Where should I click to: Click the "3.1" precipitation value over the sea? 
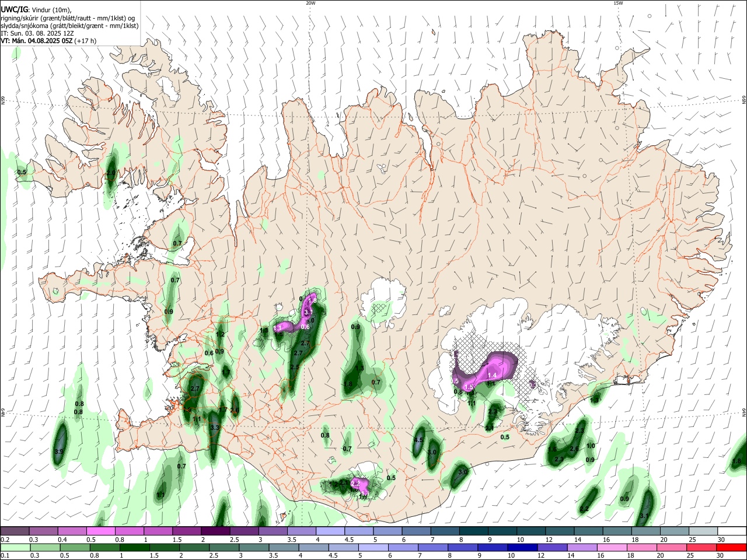click(644, 516)
